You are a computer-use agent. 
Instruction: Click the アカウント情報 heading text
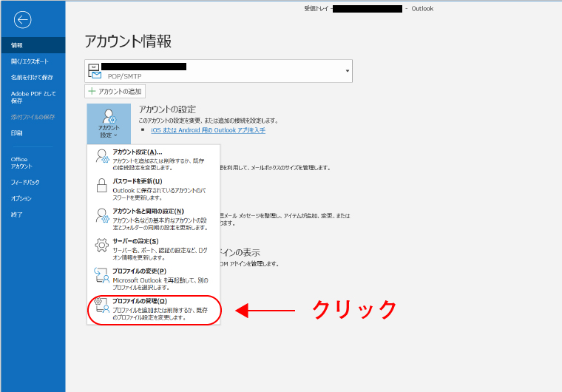[x=128, y=41]
